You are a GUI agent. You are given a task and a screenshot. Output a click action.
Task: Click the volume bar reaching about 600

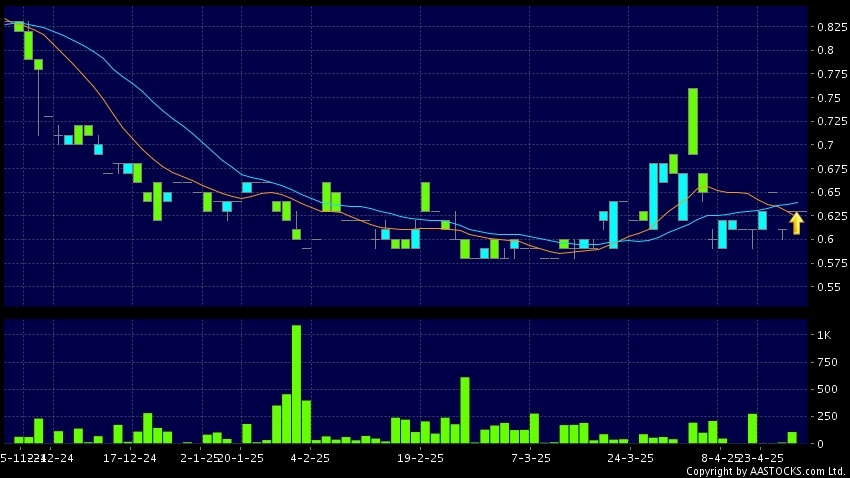(465, 410)
